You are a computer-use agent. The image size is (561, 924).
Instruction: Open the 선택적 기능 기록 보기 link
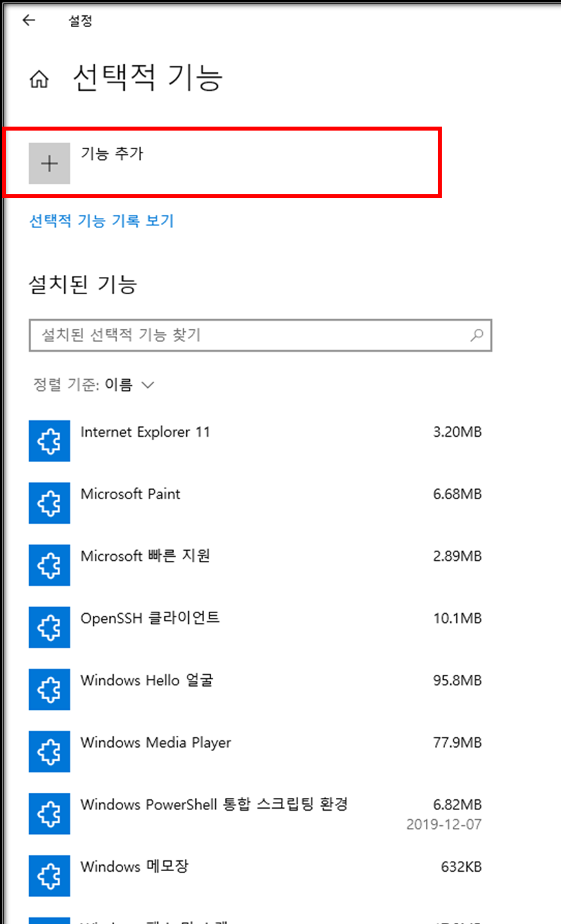(101, 221)
